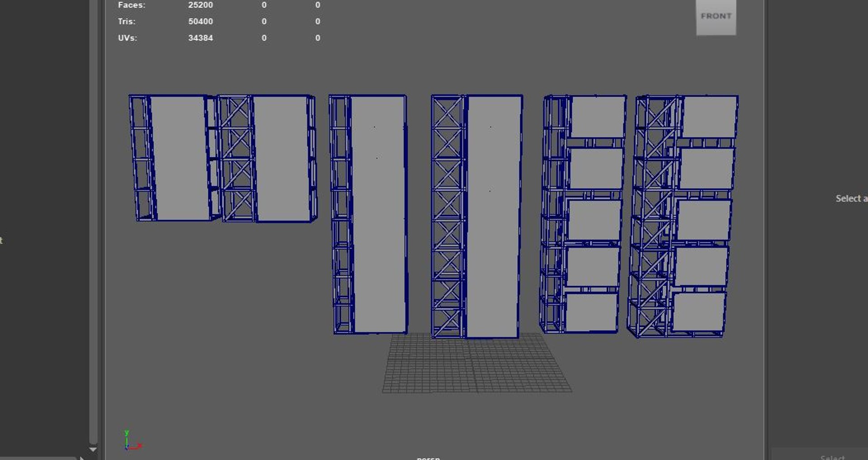868x460 pixels.
Task: Click the Faces: label in the heads-up display
Action: click(132, 5)
